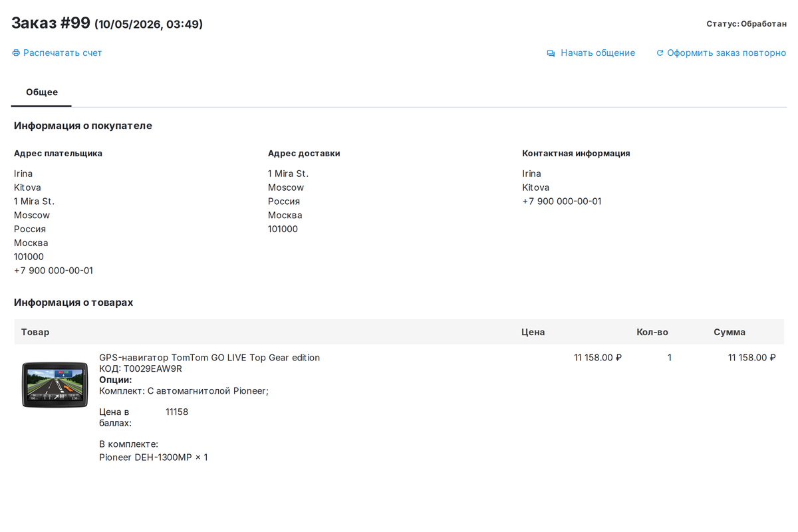Click postal code 101000 under Адрес доставки
Viewport: 798px width, 532px height.
click(x=283, y=229)
